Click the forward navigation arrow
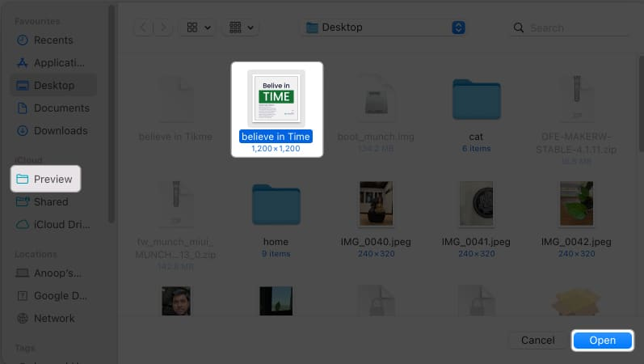Image resolution: width=644 pixels, height=364 pixels. [162, 28]
